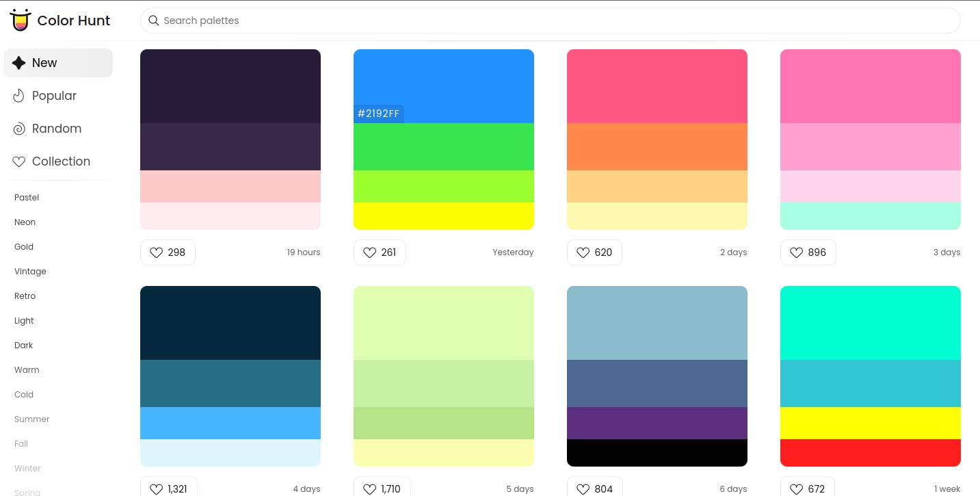Click the clock icon beside Popular

click(18, 96)
